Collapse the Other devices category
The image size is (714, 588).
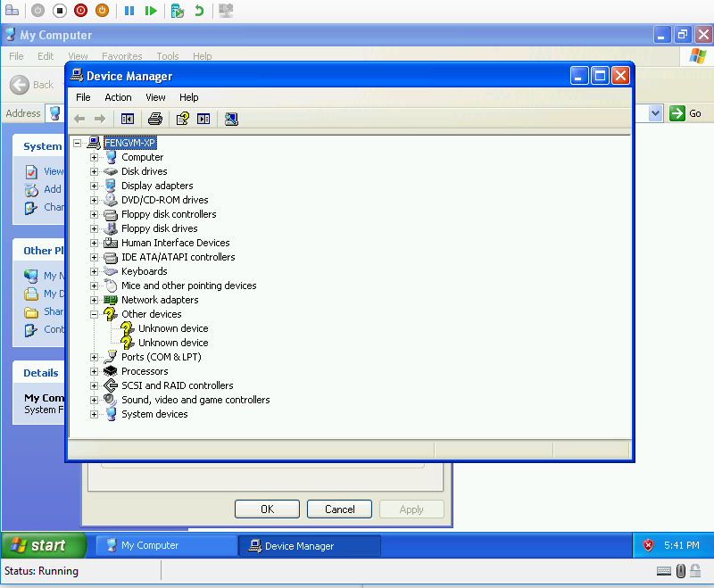tap(94, 314)
